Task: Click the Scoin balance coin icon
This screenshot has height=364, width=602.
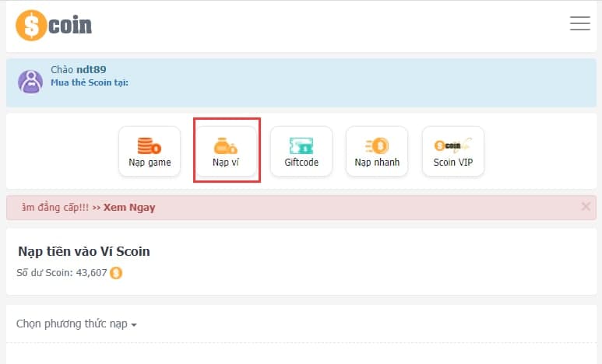Action: pyautogui.click(x=116, y=273)
